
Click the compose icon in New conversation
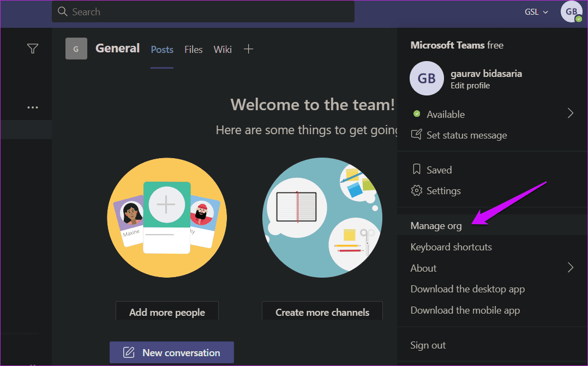[129, 352]
